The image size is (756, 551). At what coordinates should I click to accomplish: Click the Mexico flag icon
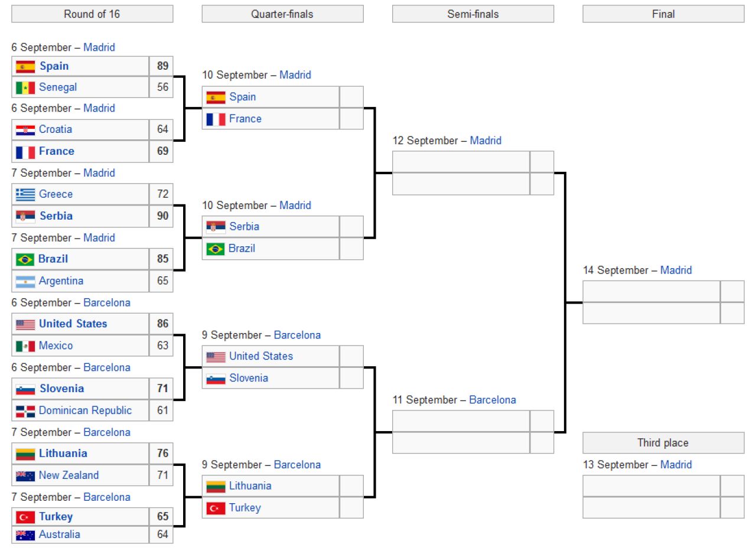pos(25,346)
